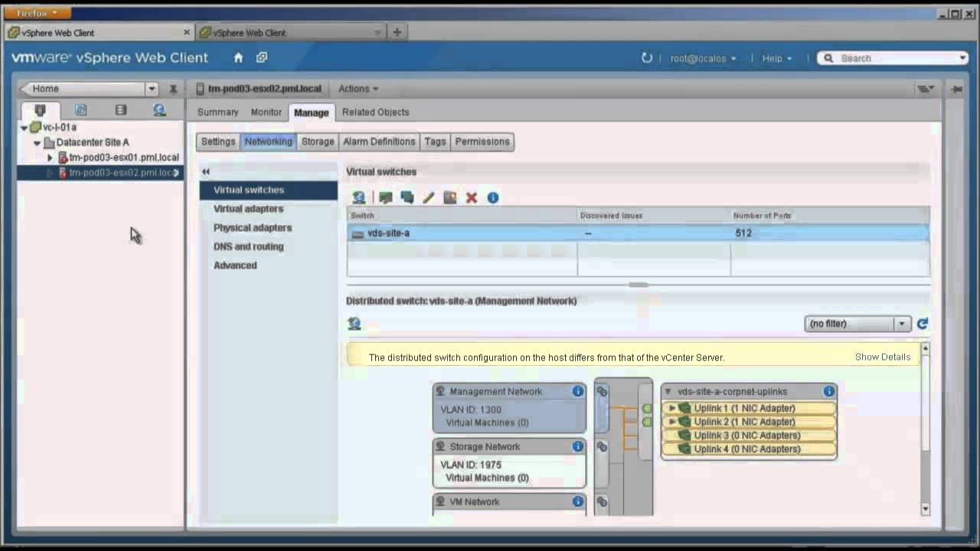Select Storage navigator tab icon

[x=121, y=110]
